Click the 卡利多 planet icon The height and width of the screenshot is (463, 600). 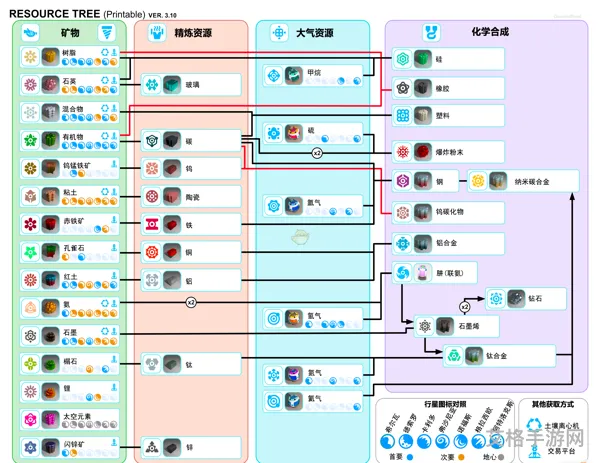(424, 442)
